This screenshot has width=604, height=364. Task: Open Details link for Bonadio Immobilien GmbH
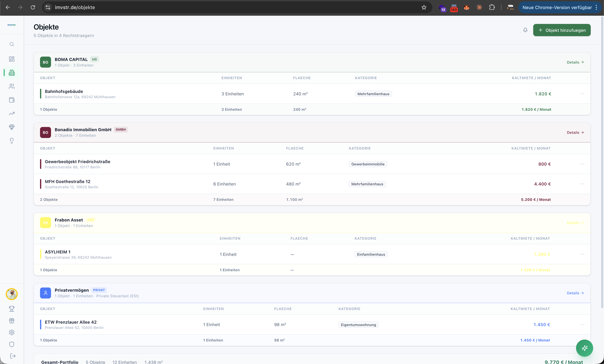point(575,133)
